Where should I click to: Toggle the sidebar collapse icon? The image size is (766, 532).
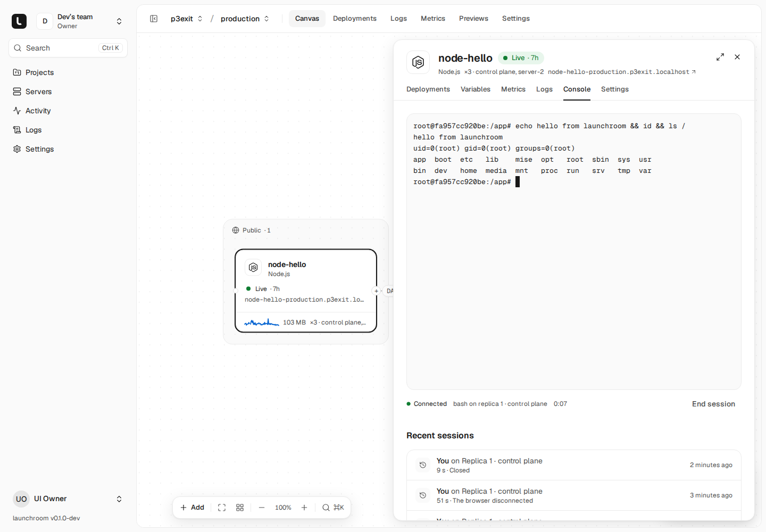pyautogui.click(x=154, y=19)
